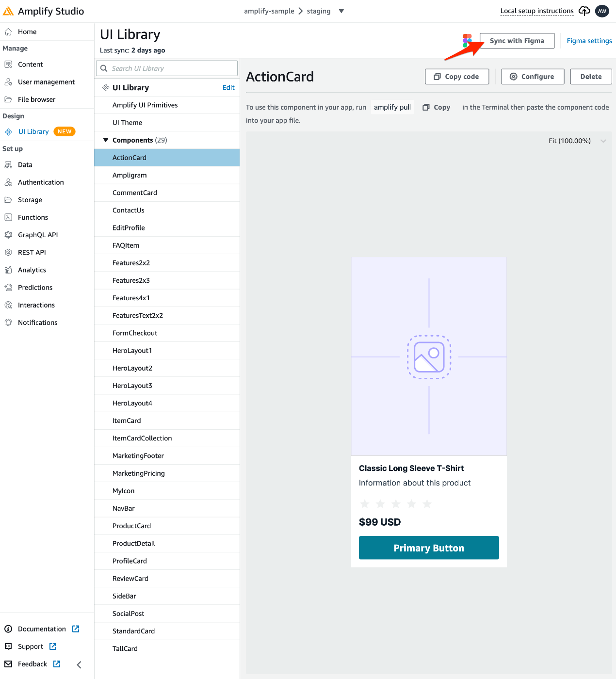Click the Authentication icon

coord(8,182)
